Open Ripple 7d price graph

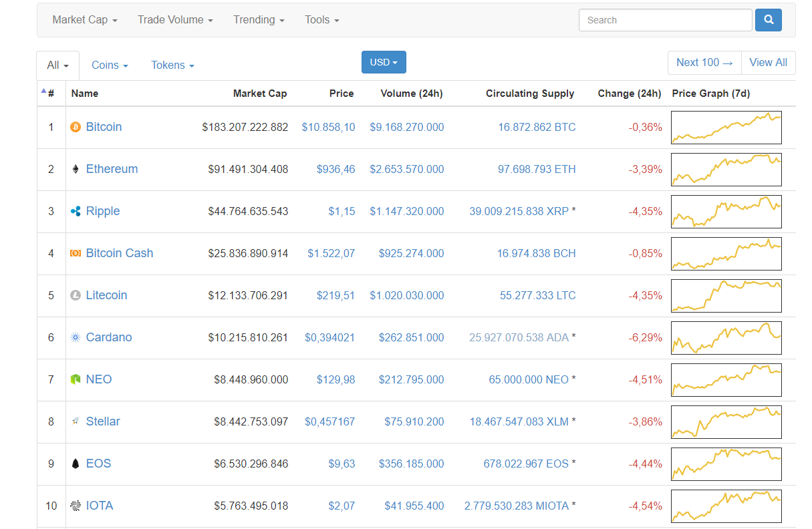click(x=726, y=212)
